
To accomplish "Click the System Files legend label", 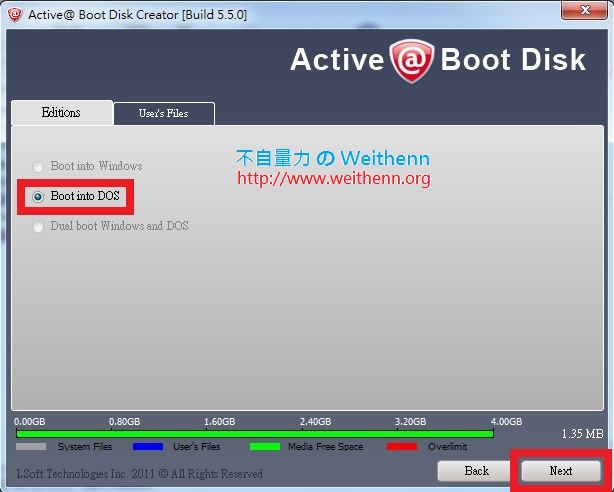I will (85, 447).
